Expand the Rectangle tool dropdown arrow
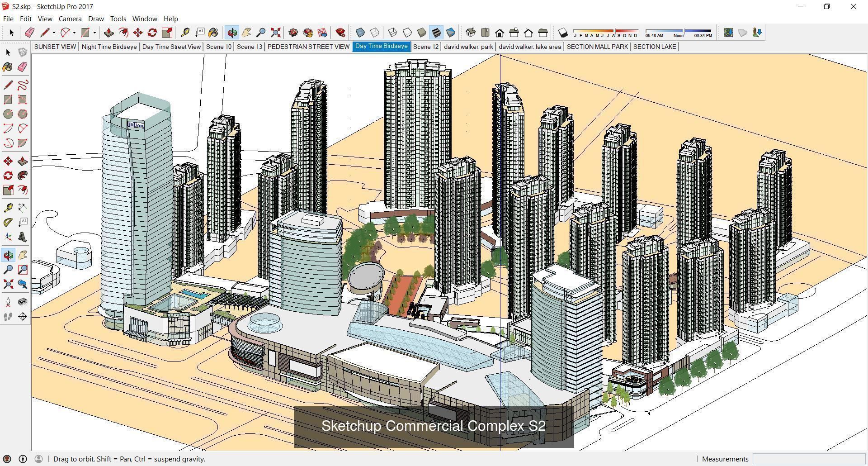 94,33
